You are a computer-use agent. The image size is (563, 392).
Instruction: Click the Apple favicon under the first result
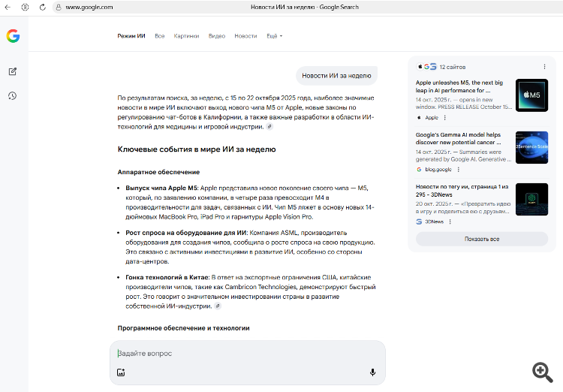click(419, 117)
